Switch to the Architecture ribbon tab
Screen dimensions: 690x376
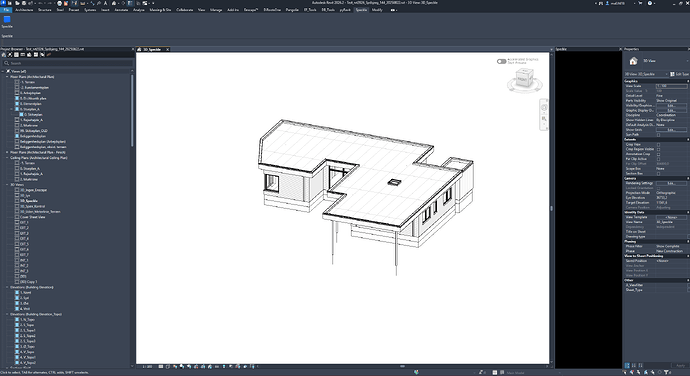tap(24, 10)
